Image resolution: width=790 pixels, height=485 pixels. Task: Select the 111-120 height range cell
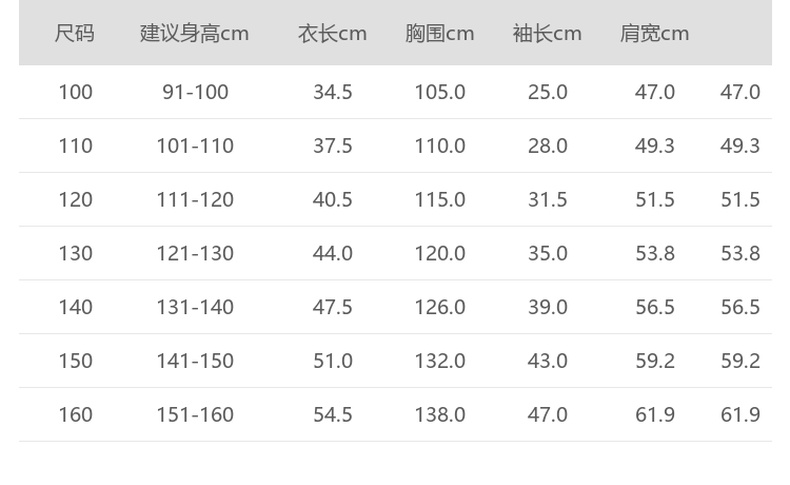tap(195, 200)
